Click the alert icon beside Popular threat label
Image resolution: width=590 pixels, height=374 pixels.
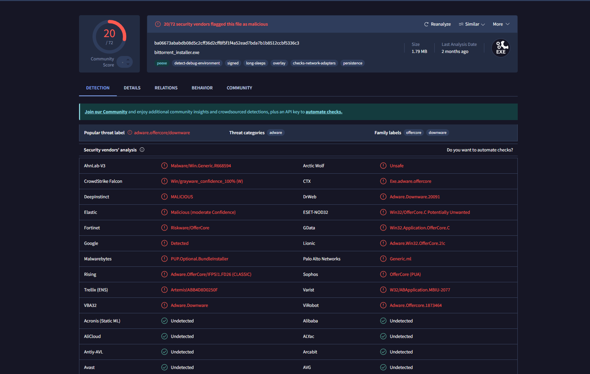coord(130,133)
